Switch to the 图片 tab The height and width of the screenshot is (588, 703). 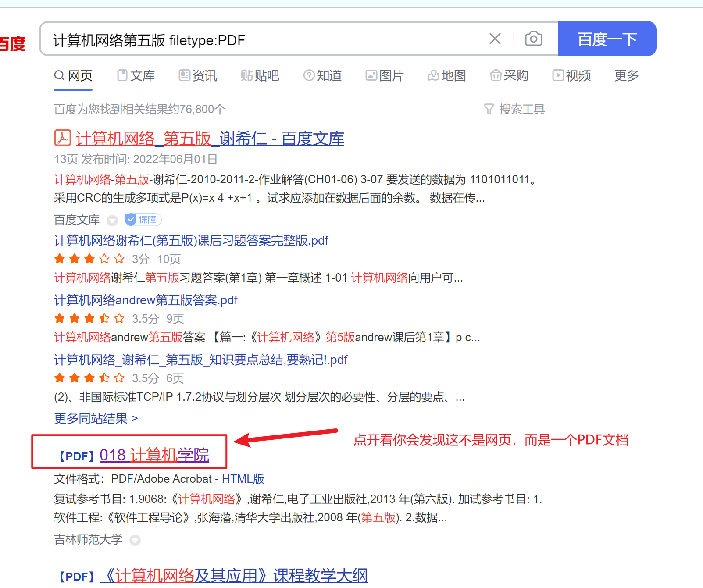pos(385,76)
